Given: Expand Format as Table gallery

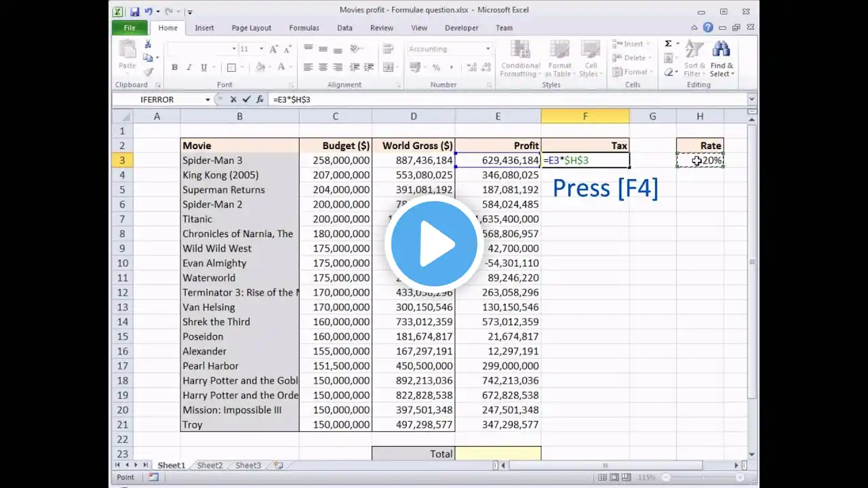Looking at the screenshot, I should [x=560, y=60].
